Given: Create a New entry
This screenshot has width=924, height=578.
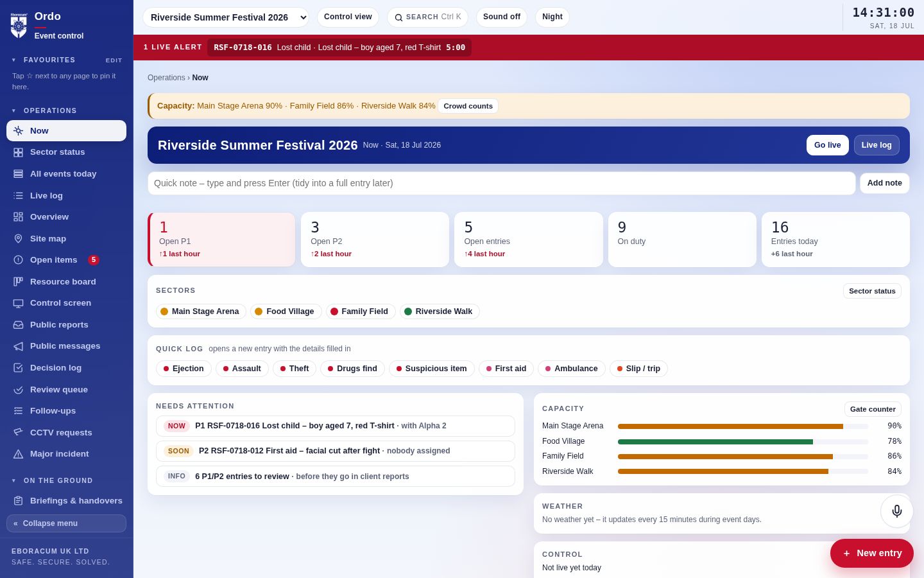Looking at the screenshot, I should point(871,553).
